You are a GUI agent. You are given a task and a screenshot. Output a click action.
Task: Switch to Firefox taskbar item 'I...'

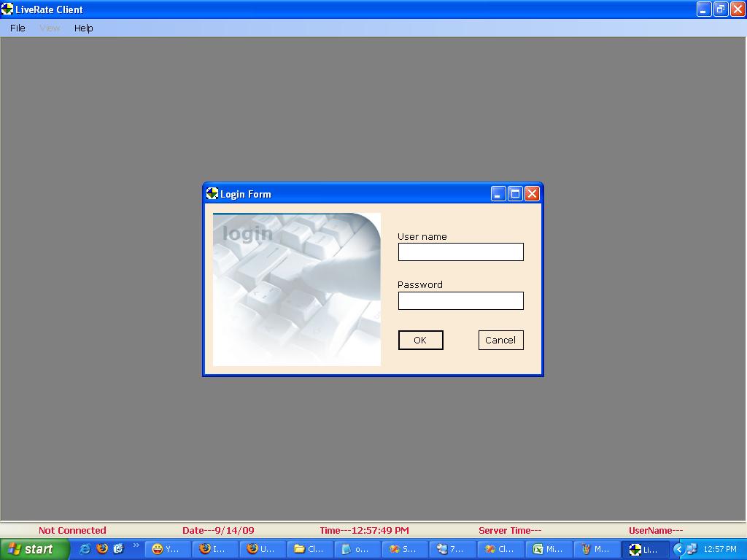pyautogui.click(x=215, y=550)
